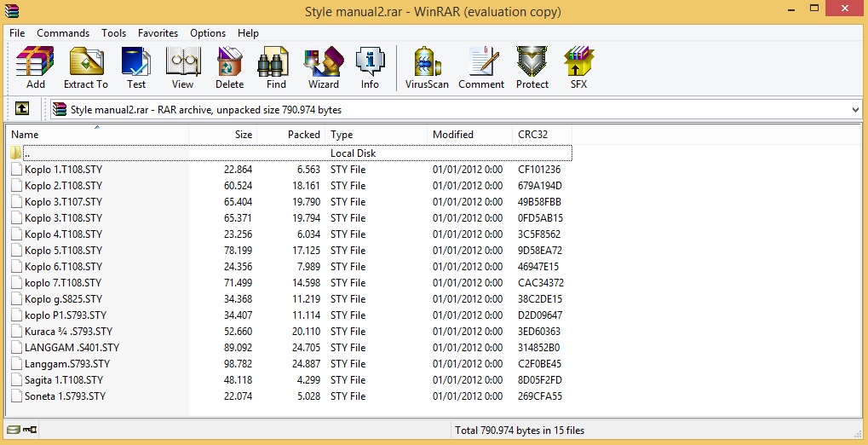Click file icon of Kuraca ¾ .S793.STY
Image resolution: width=868 pixels, height=445 pixels.
[x=16, y=331]
